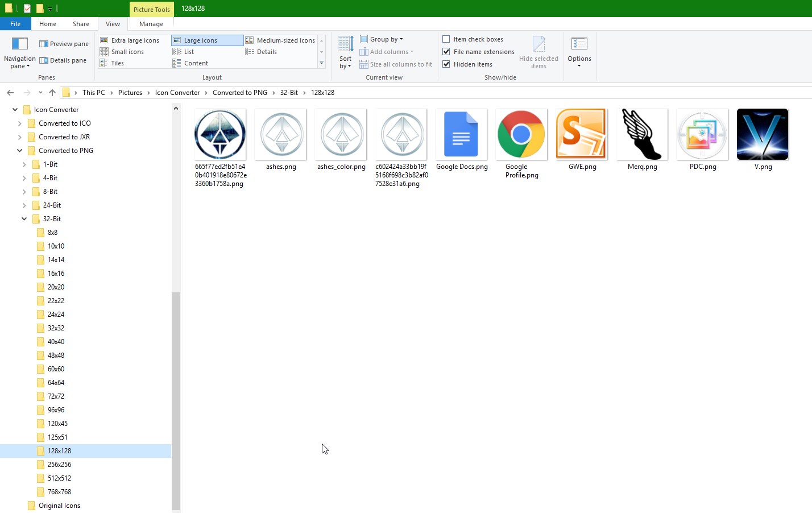Show the Details pane
This screenshot has height=513, width=812.
tap(63, 60)
